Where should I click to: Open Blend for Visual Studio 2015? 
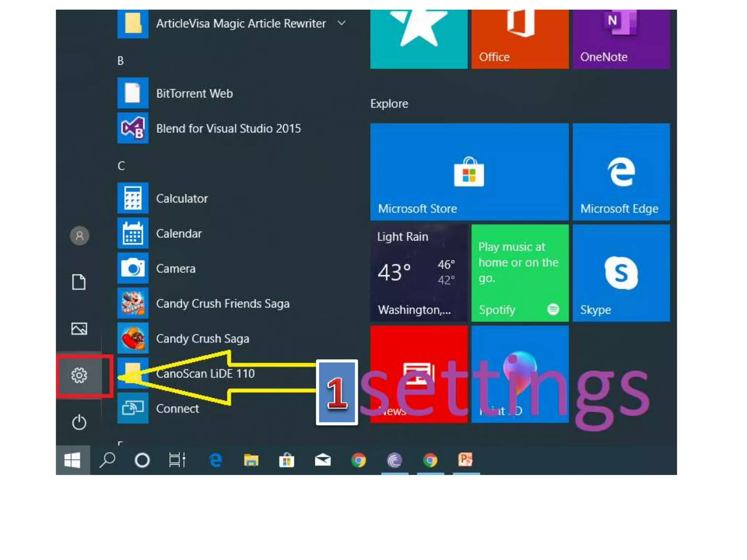pos(228,128)
